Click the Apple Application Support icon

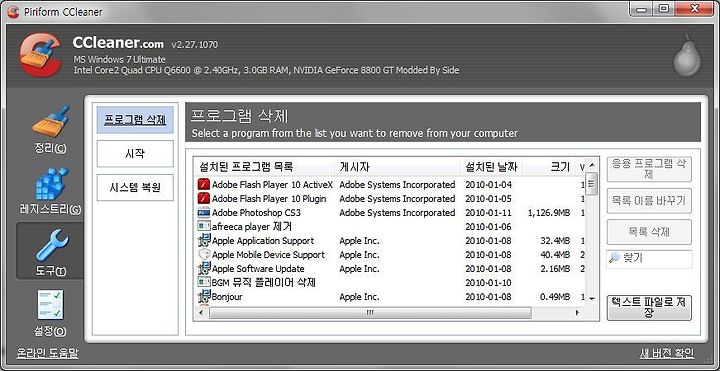[x=203, y=241]
